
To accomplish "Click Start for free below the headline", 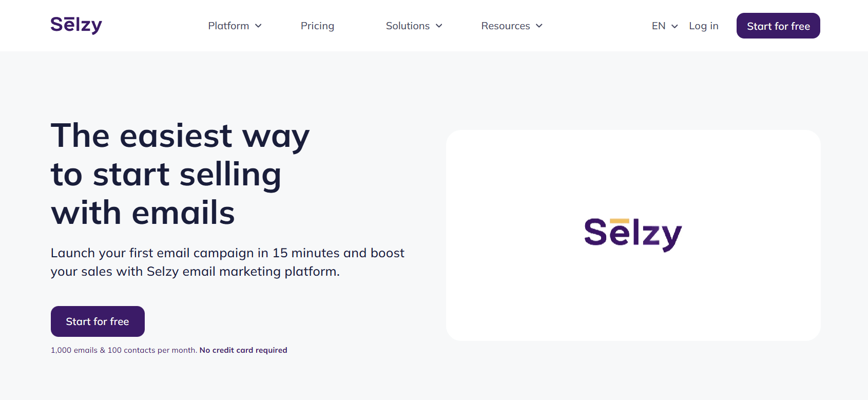I will (x=97, y=321).
